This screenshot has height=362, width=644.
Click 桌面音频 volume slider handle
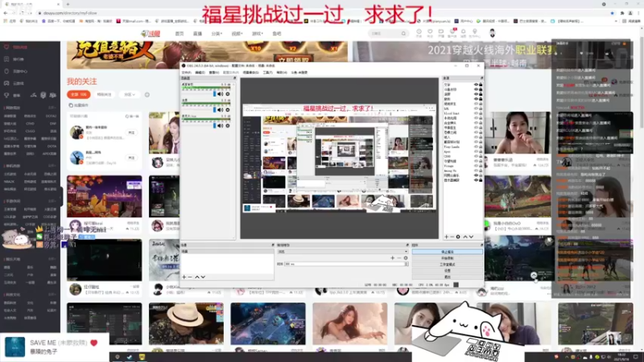pos(214,94)
